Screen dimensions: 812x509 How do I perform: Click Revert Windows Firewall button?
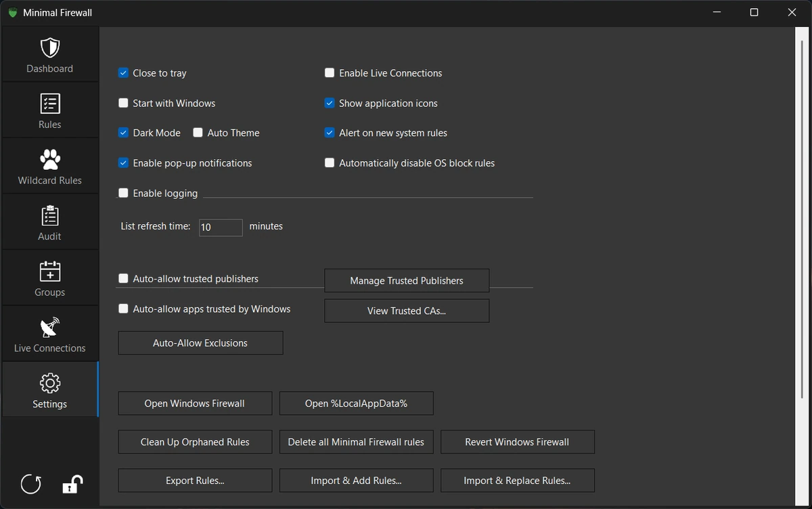pyautogui.click(x=518, y=442)
